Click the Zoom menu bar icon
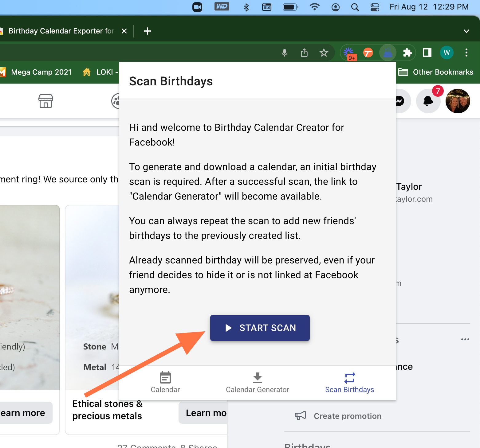 pyautogui.click(x=197, y=7)
